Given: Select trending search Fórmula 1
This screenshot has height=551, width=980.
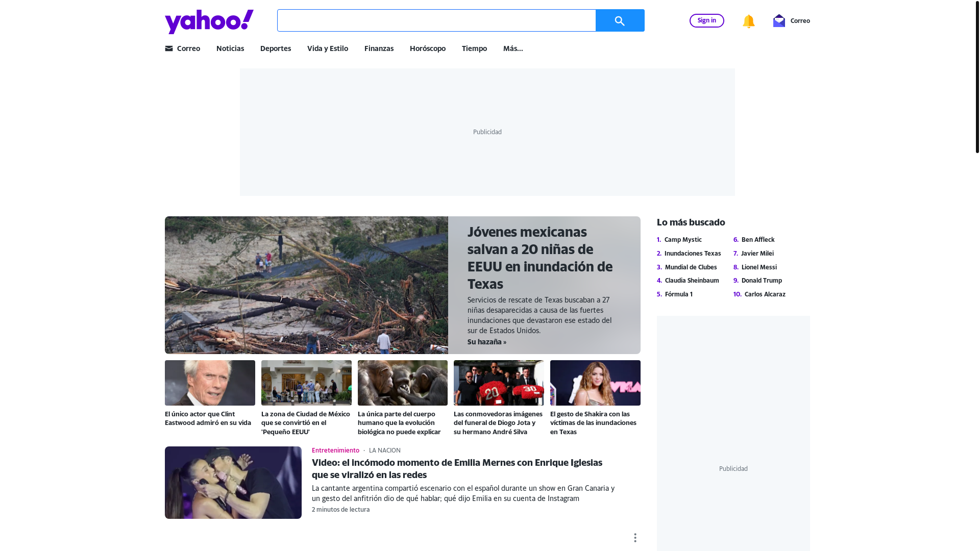Looking at the screenshot, I should coord(679,294).
